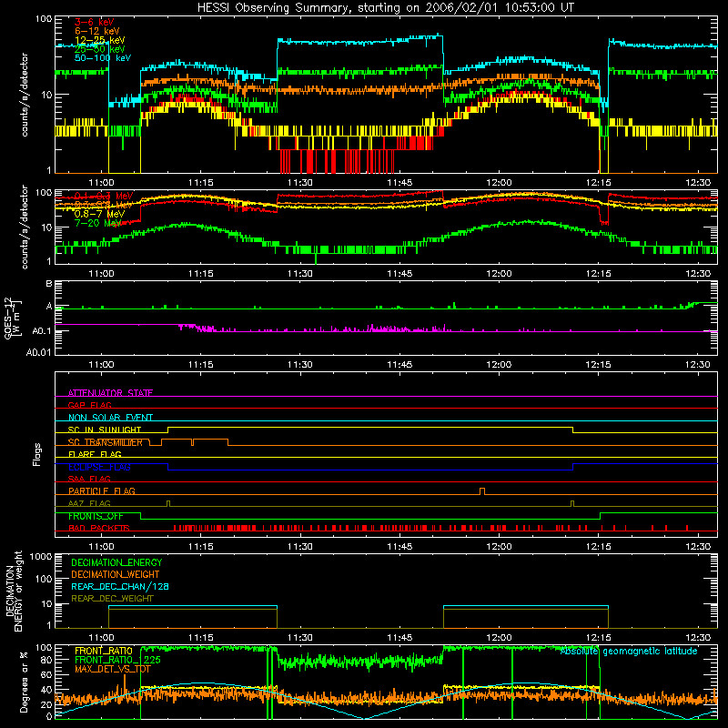The width and height of the screenshot is (728, 728).
Task: Click the 0.1-0.3 MeV legend label
Action: coord(103,196)
